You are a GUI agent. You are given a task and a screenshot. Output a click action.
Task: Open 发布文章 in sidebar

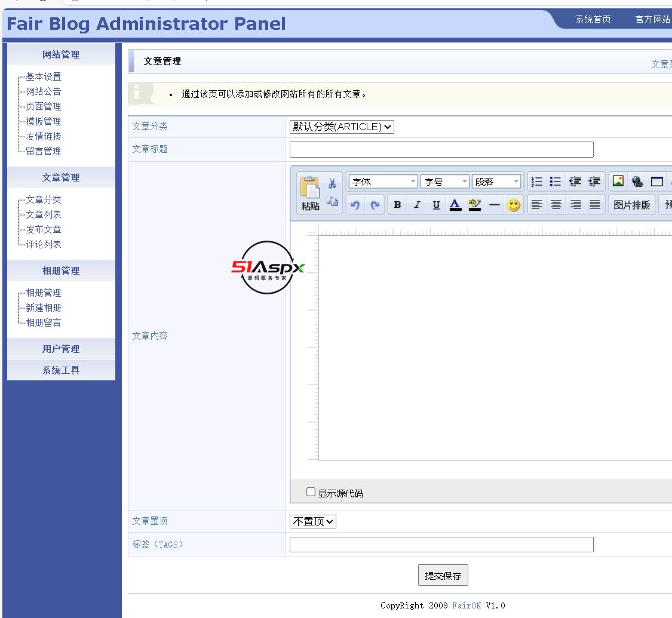point(43,229)
